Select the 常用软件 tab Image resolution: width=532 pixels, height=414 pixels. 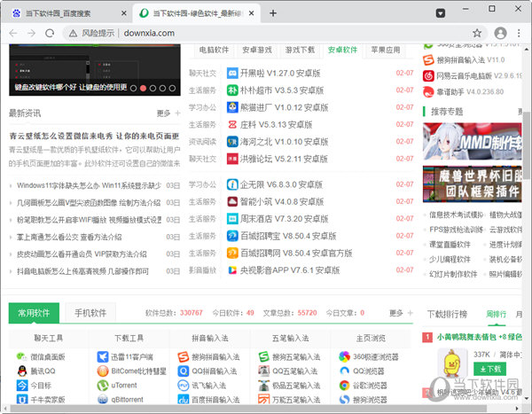coord(34,313)
